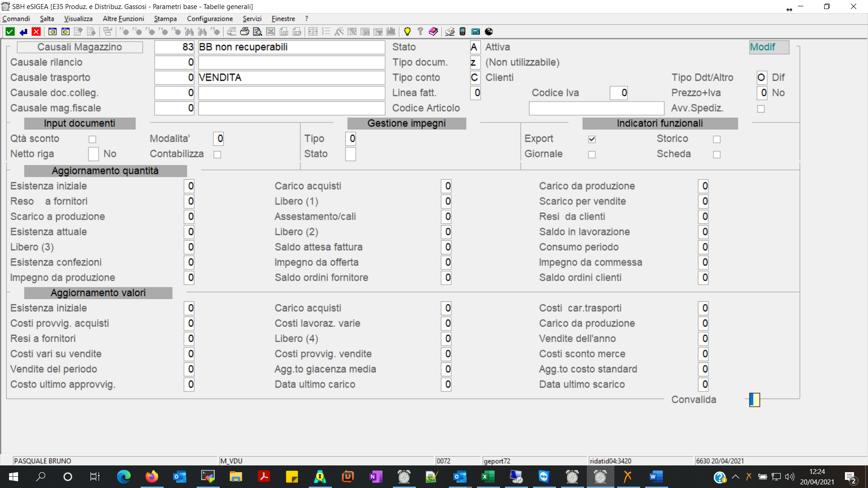Image resolution: width=868 pixels, height=488 pixels.
Task: Click the red X cancel icon
Action: [x=36, y=32]
